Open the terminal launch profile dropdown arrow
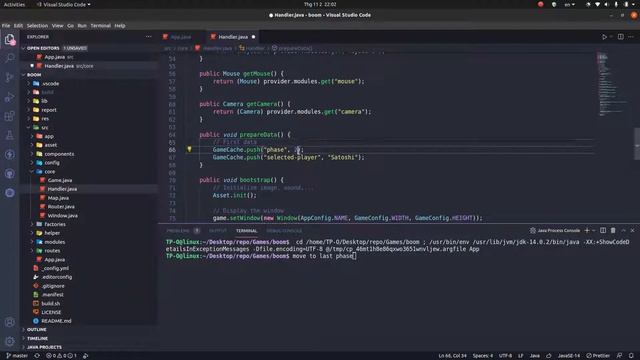The height and width of the screenshot is (360, 640). click(x=594, y=231)
